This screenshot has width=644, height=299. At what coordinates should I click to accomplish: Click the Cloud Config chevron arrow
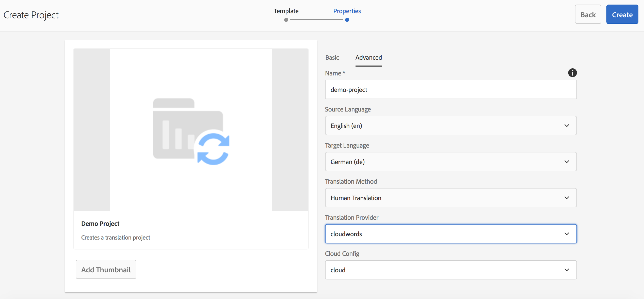pos(567,270)
